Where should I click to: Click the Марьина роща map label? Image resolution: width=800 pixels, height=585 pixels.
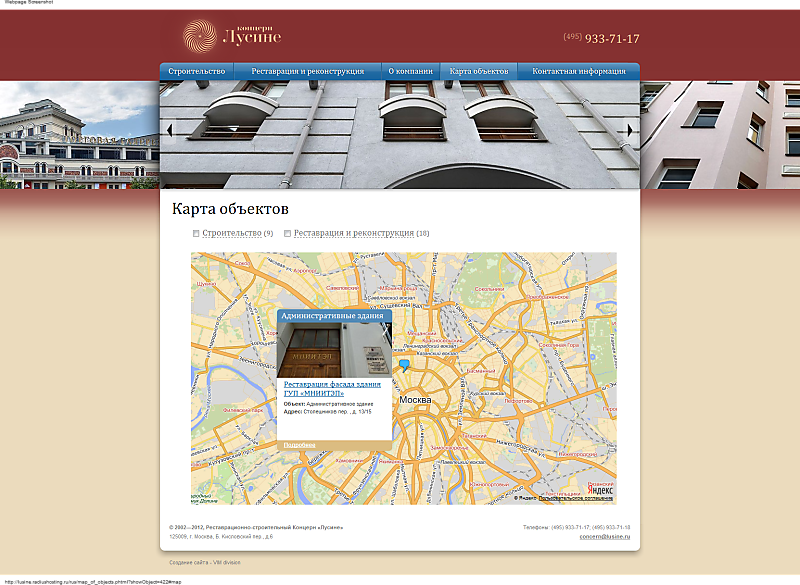(x=398, y=288)
